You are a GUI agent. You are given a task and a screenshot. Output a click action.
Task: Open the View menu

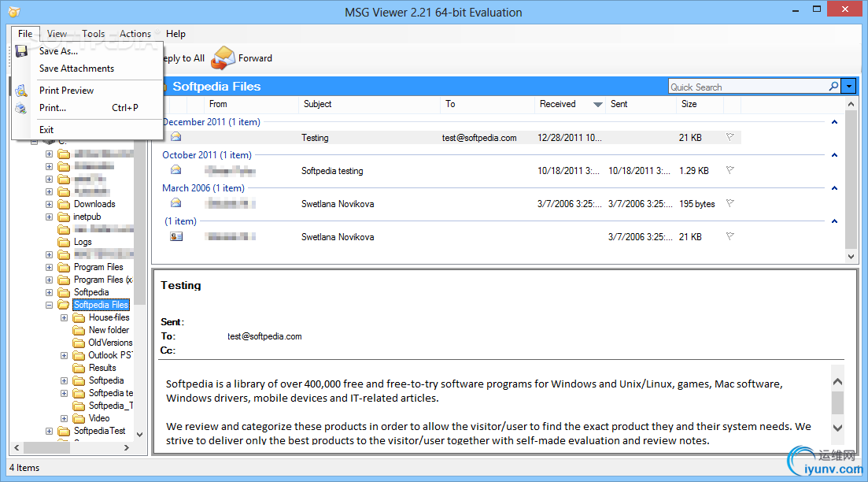[57, 34]
